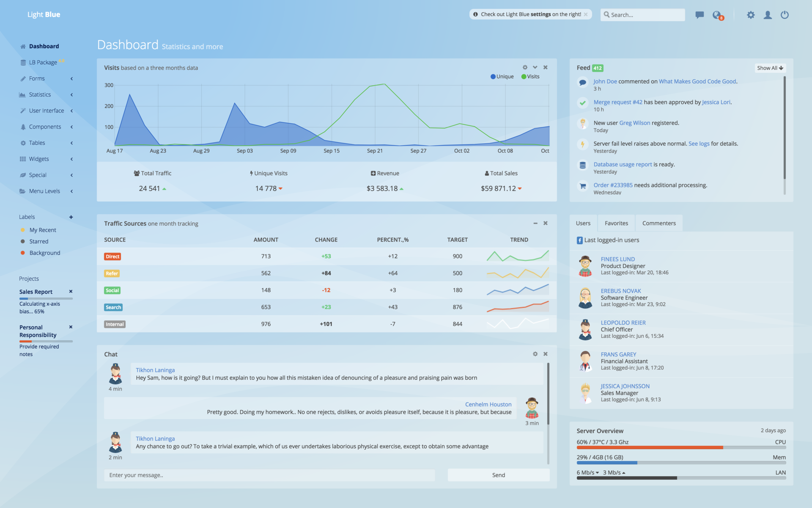The width and height of the screenshot is (812, 508).
Task: Remove the Personal Responsibility project
Action: [x=71, y=327]
